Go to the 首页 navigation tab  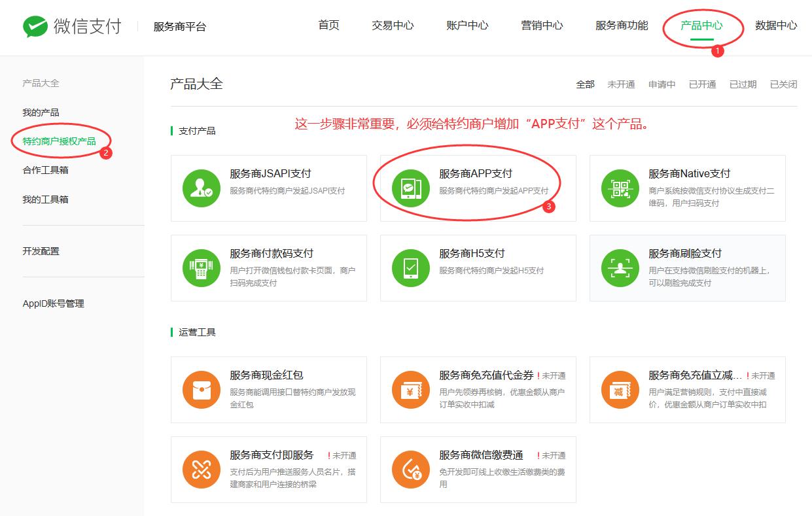329,26
